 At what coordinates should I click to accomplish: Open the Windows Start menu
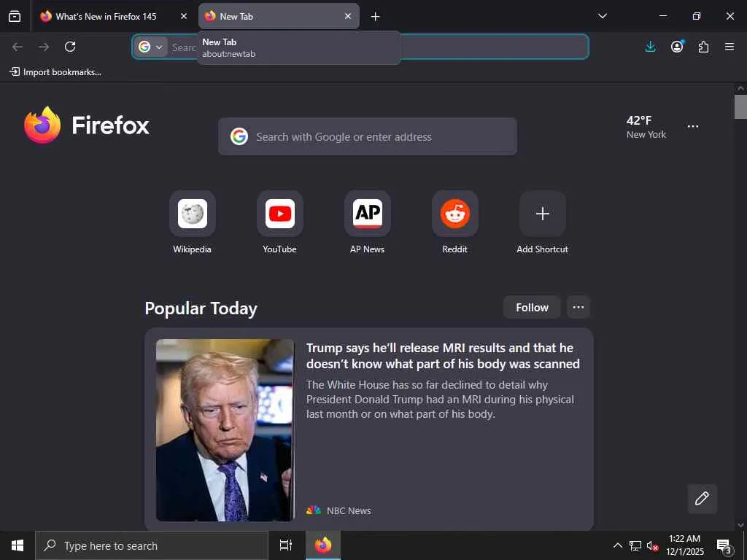tap(18, 545)
